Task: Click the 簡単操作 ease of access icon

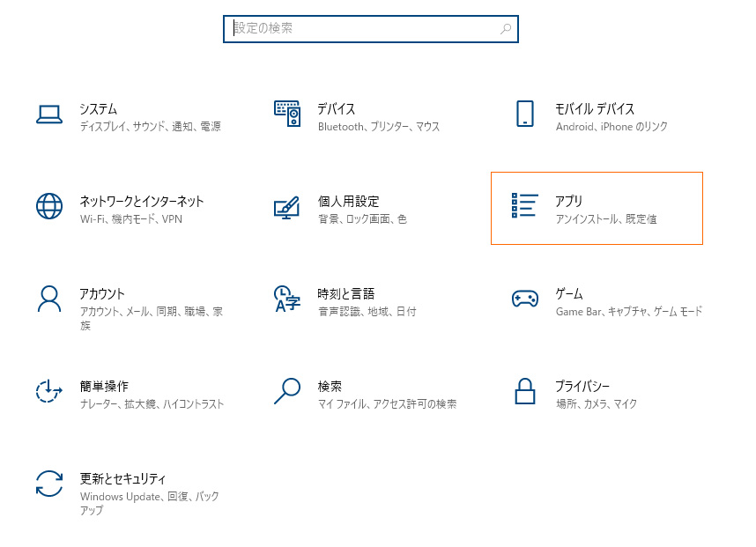Action: pos(48,391)
